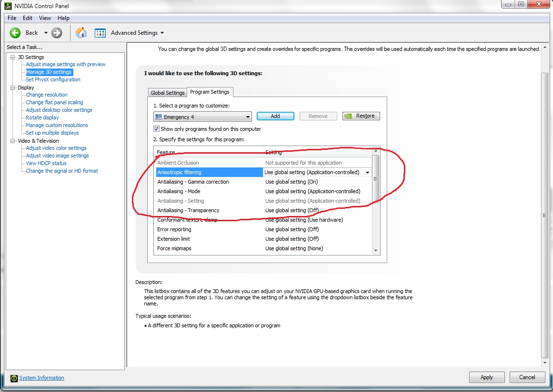The image size is (553, 392).
Task: Click the Advanced Settings grid icon
Action: [x=100, y=33]
